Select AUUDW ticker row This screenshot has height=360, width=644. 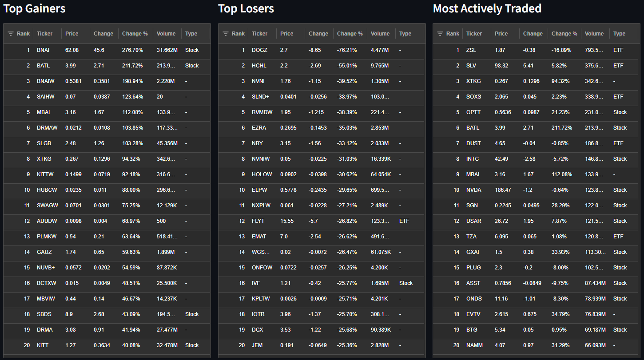click(x=47, y=221)
